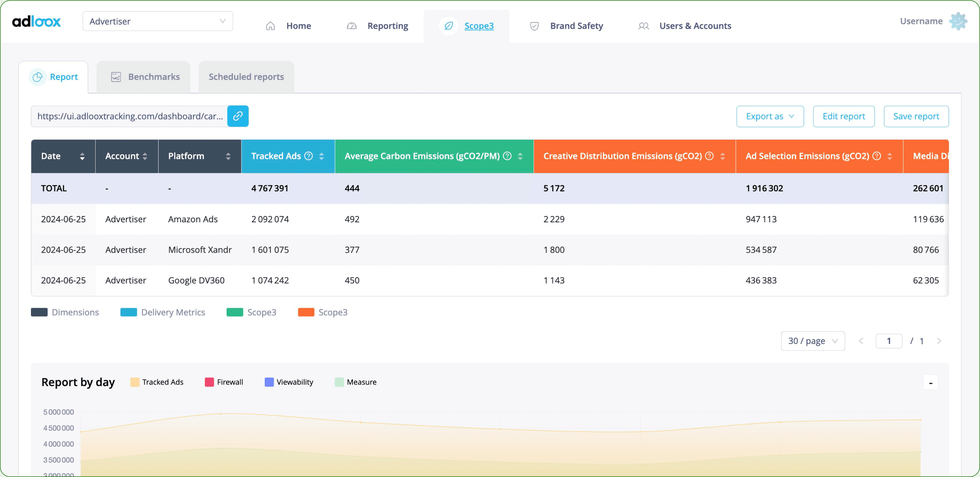
Task: Click the Average Carbon Emissions help icon
Action: pos(507,156)
